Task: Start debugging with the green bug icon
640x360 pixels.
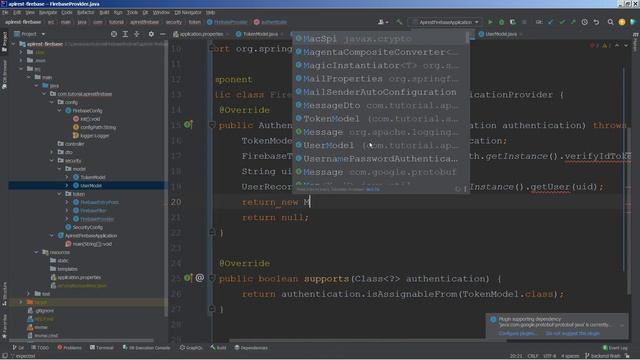Action: (501, 22)
